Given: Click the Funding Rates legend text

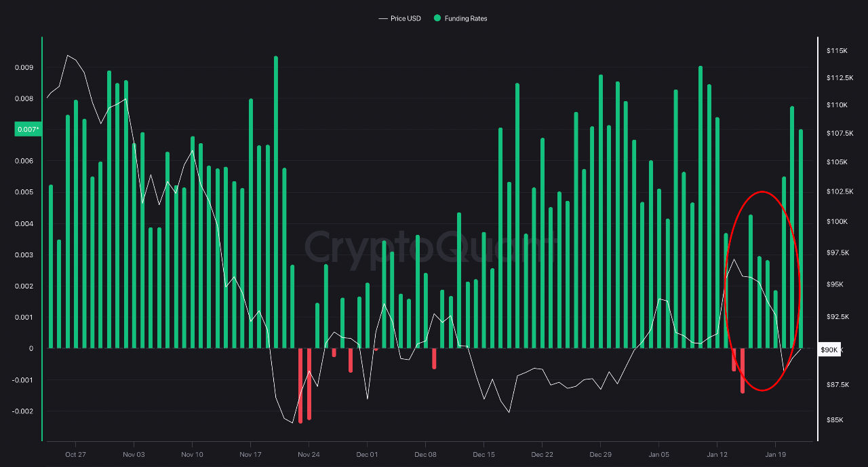Looking at the screenshot, I should click(467, 18).
